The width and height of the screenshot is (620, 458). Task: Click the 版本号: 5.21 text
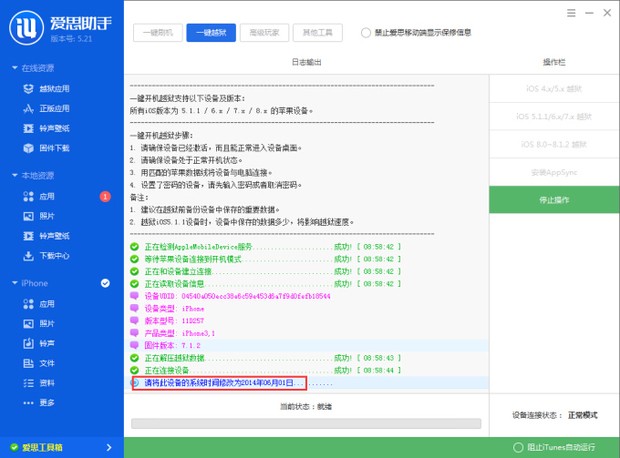coord(71,39)
